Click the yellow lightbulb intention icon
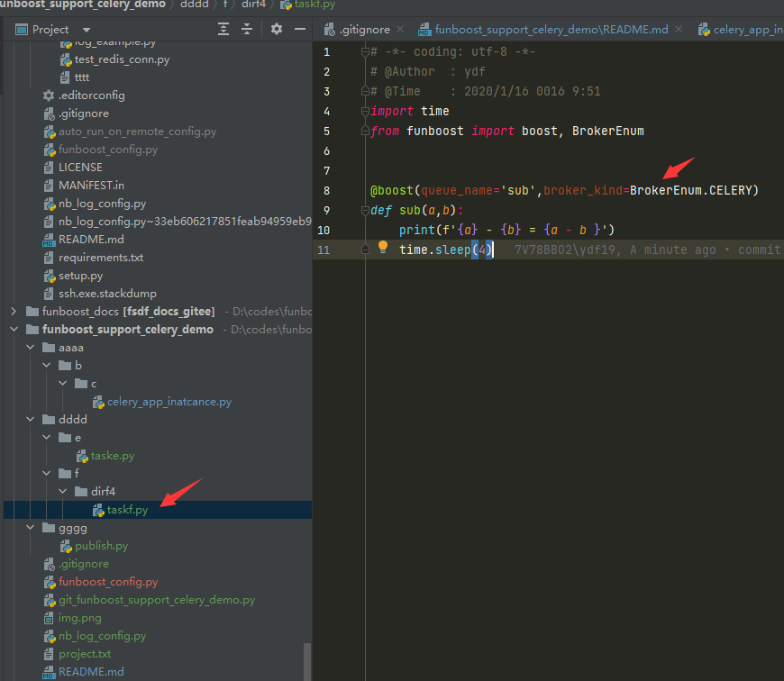 coord(383,247)
